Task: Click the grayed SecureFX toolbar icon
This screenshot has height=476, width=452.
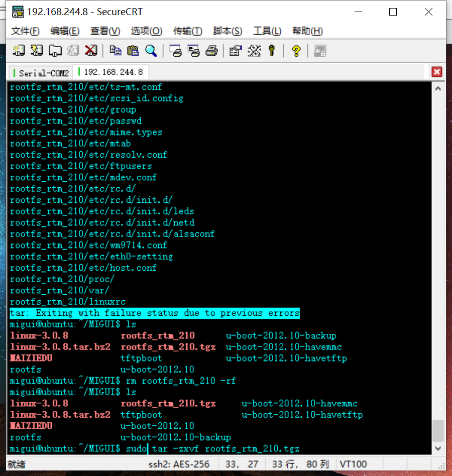Action: tap(320, 51)
